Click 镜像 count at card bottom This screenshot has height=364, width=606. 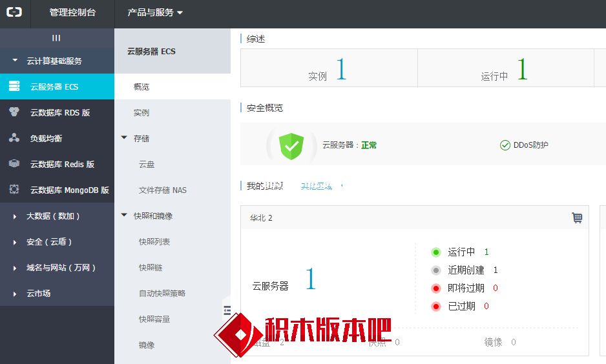click(x=513, y=342)
